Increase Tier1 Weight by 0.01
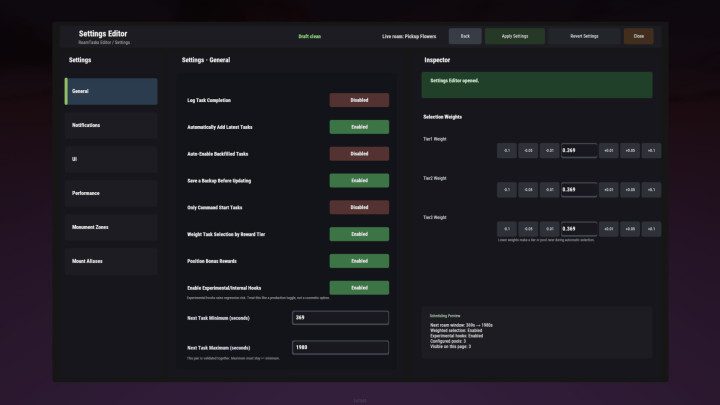This screenshot has height=405, width=720. 608,151
